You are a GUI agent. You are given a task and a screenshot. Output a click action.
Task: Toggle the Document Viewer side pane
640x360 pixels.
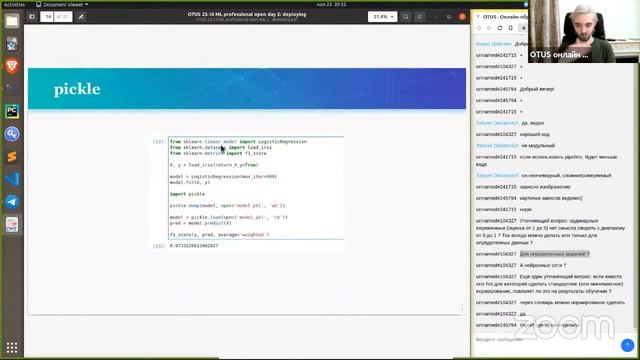tap(32, 17)
